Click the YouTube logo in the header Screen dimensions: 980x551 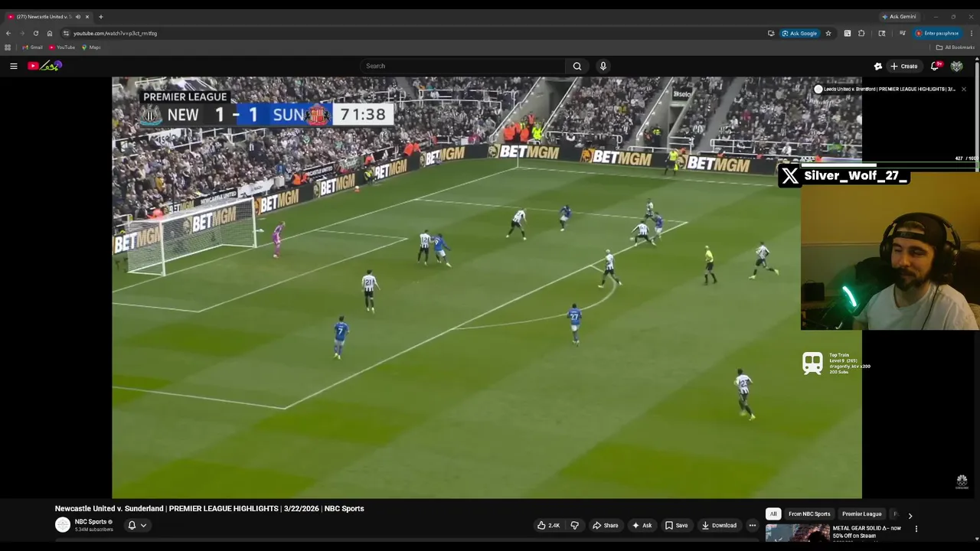pos(44,66)
